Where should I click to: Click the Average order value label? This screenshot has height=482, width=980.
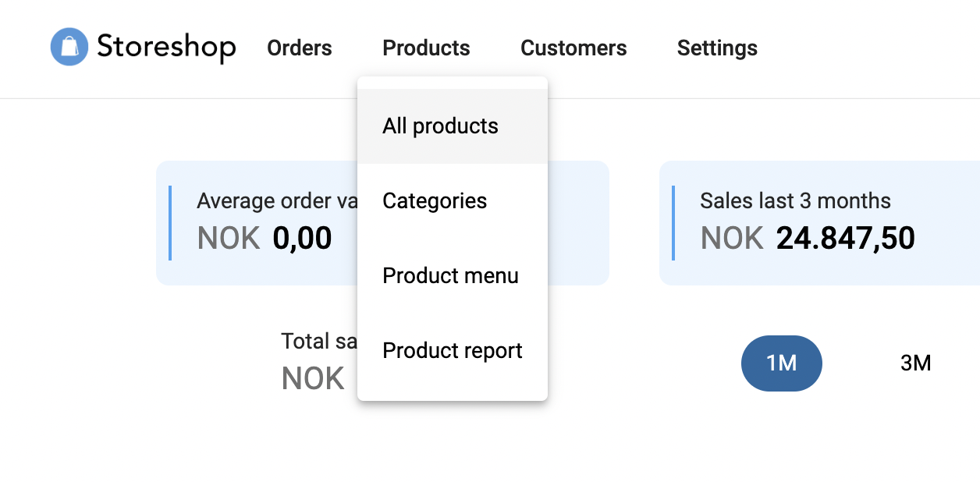click(277, 201)
